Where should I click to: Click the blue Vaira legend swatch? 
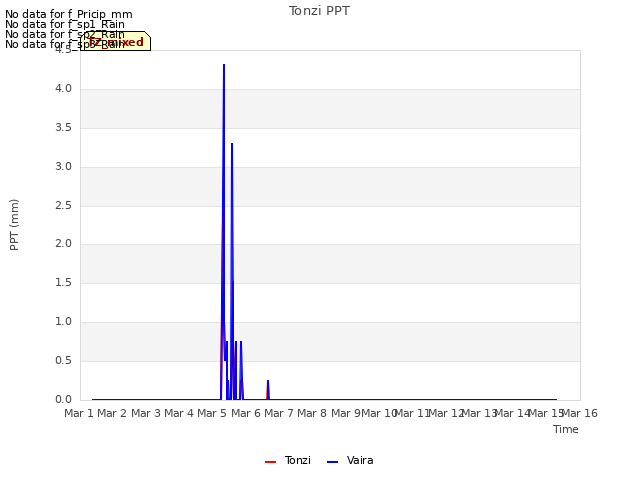[333, 462]
